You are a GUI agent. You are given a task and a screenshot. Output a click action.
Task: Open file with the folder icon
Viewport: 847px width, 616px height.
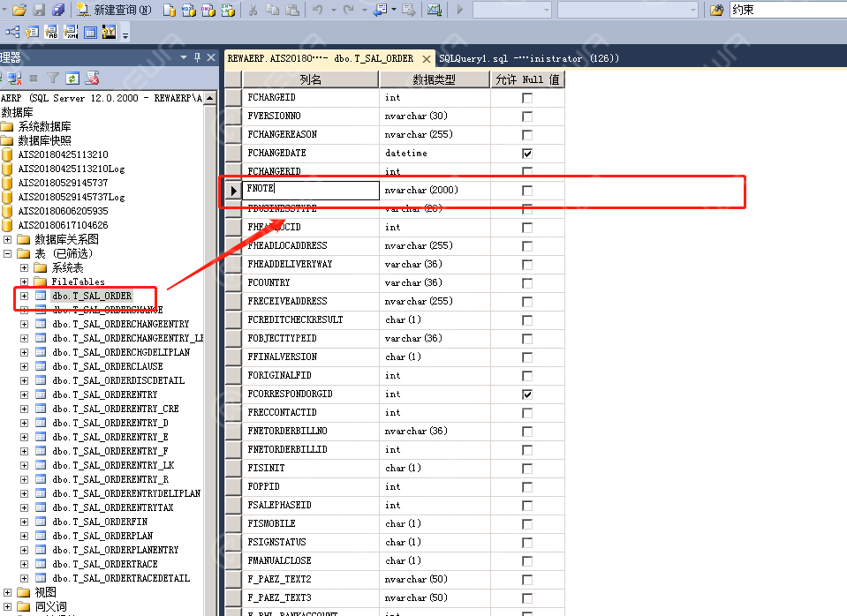pos(19,9)
